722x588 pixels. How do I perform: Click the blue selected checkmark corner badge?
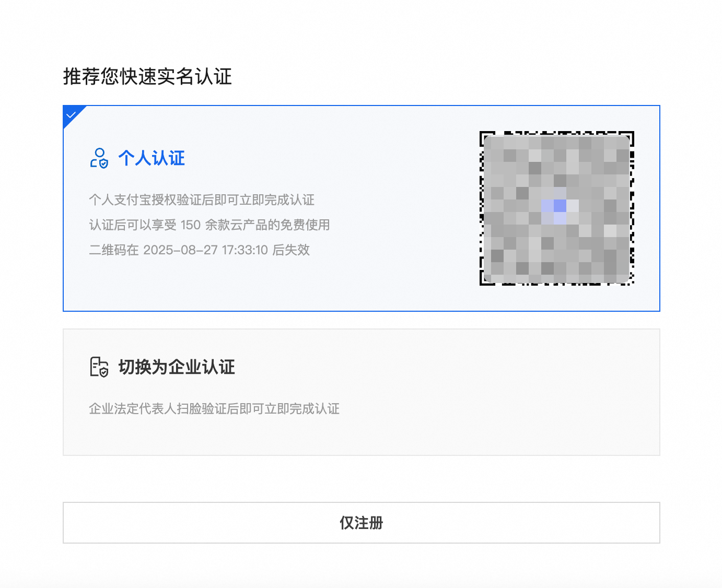coord(72,115)
